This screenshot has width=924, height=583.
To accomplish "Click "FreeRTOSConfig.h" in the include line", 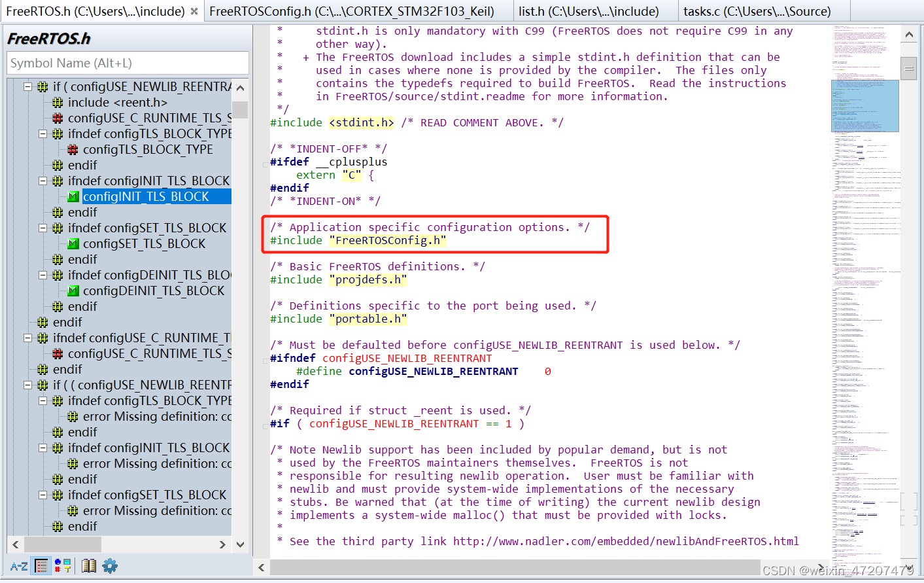I will [x=388, y=241].
